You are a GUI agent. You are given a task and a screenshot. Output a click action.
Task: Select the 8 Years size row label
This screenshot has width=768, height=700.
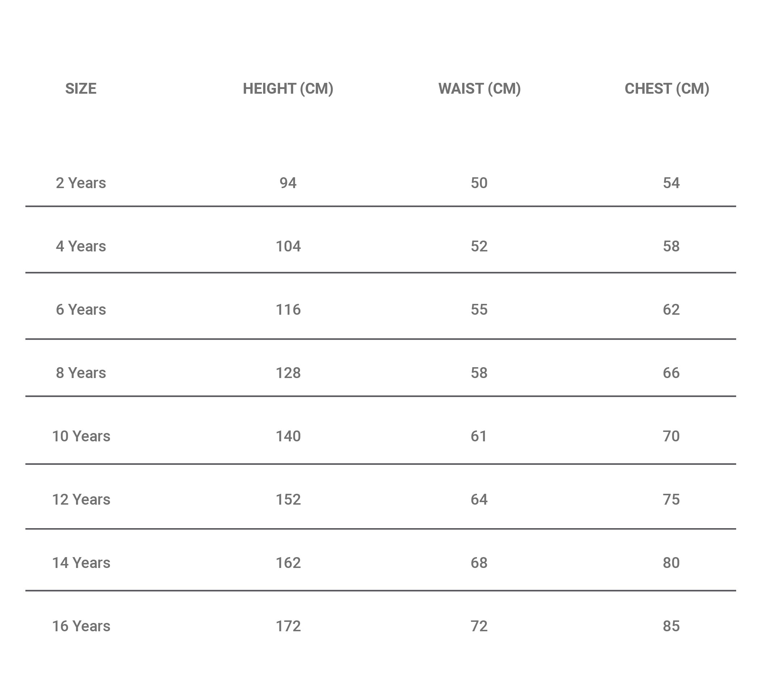click(81, 373)
